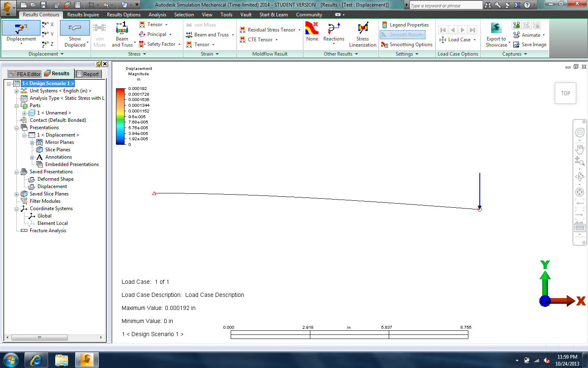Open CTE Tensor dropdown

click(258, 40)
